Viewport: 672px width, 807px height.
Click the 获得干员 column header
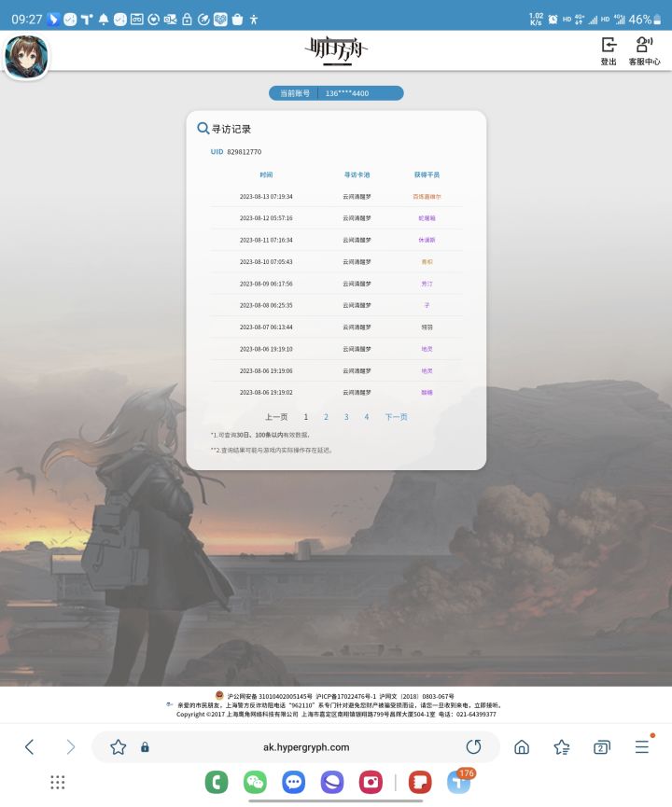point(427,175)
